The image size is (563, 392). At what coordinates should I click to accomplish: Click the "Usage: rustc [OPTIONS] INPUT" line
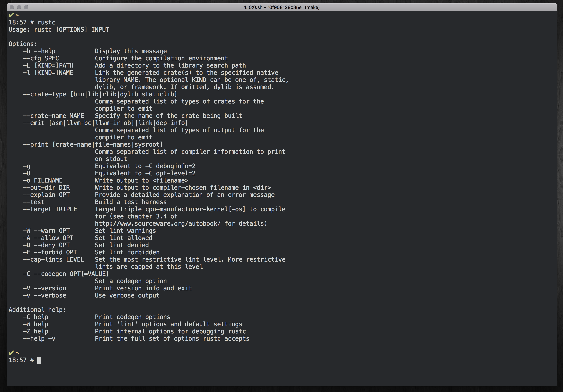[59, 30]
